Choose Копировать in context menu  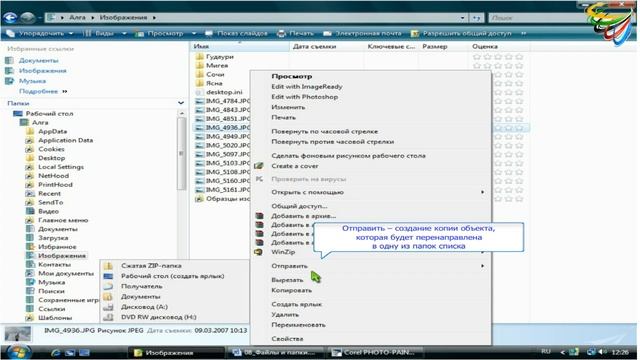291,290
